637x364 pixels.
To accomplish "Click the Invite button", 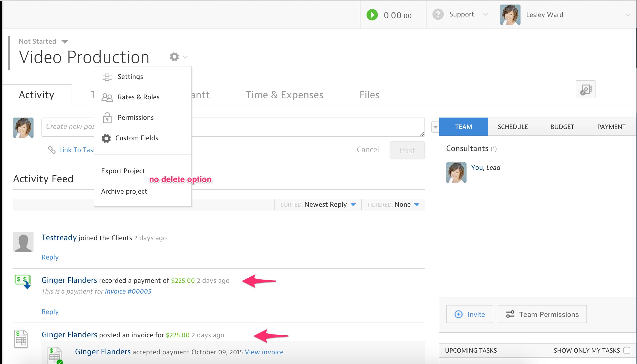I will (470, 314).
